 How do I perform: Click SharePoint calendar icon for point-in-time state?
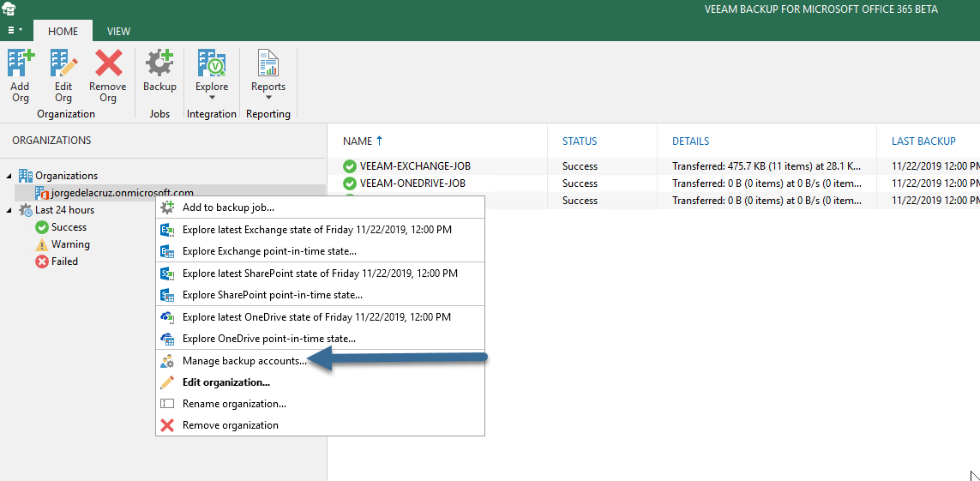(167, 295)
